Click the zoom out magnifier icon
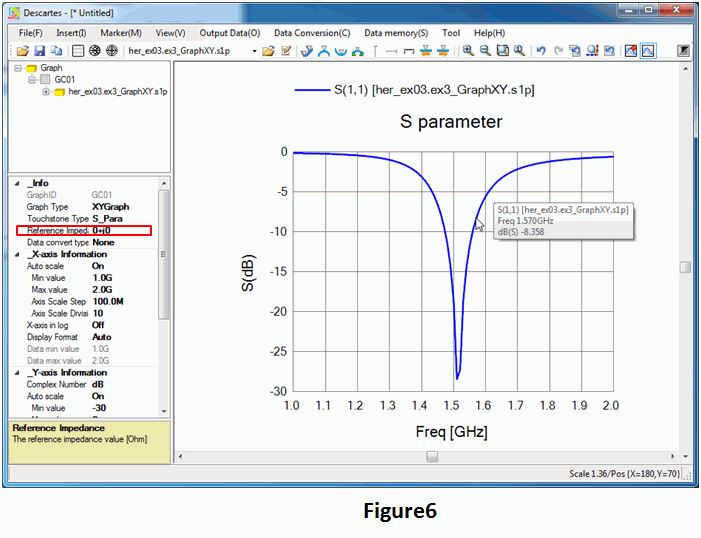Image resolution: width=701 pixels, height=538 pixels. coord(485,51)
